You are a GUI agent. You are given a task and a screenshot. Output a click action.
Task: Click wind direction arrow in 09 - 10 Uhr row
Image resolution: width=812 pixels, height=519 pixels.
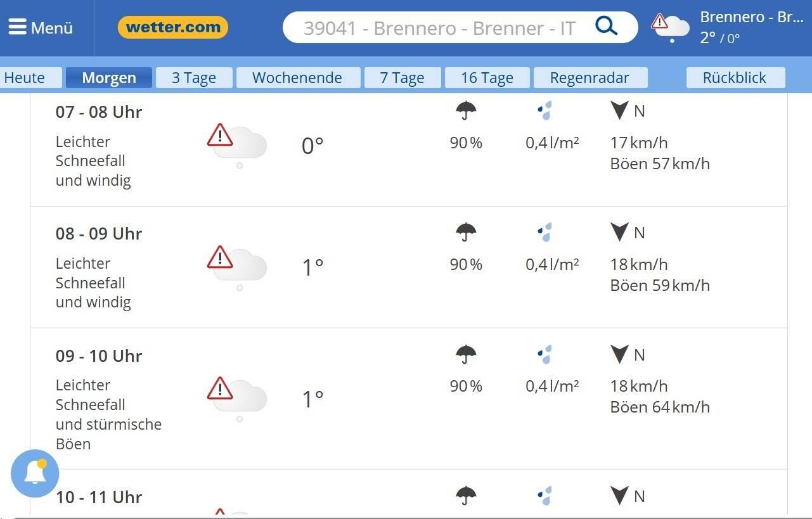click(619, 354)
